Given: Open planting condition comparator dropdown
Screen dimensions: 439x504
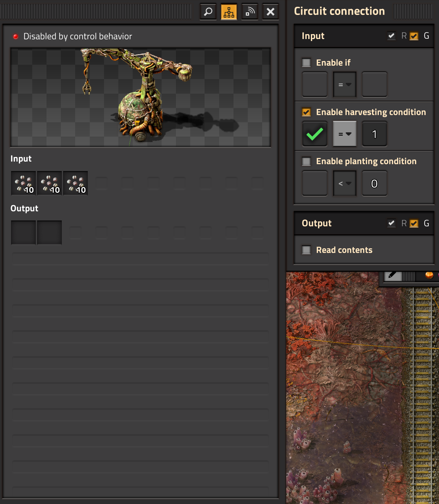Looking at the screenshot, I should [x=345, y=183].
